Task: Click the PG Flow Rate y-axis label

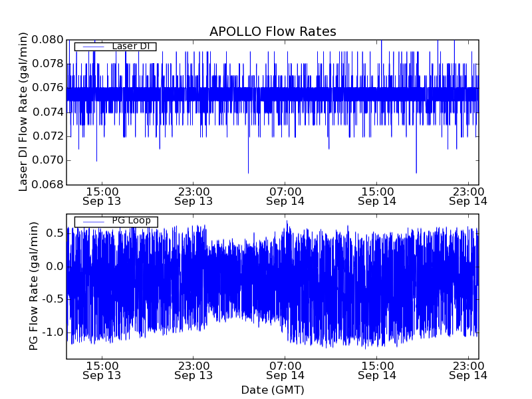Action: [x=33, y=286]
